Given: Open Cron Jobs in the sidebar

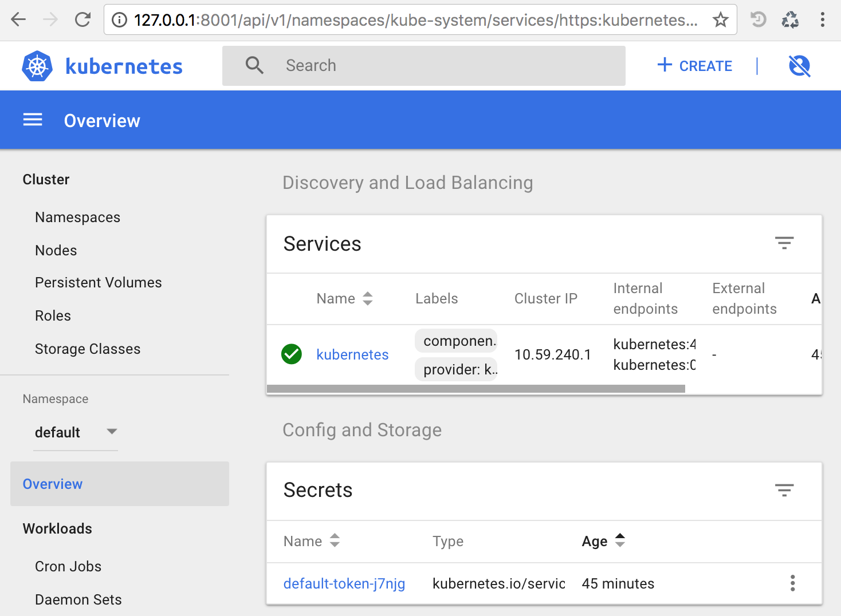Looking at the screenshot, I should click(68, 567).
